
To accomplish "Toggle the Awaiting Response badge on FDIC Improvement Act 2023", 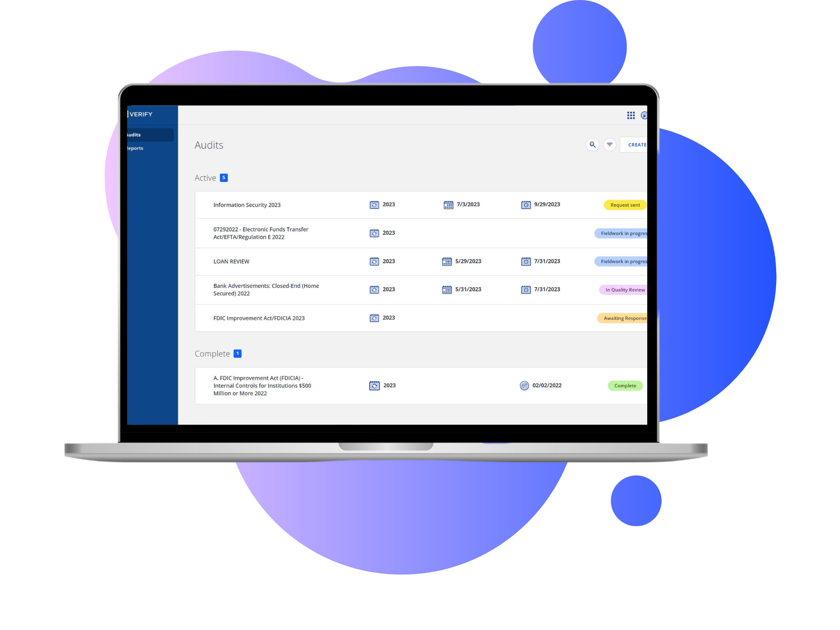I will 625,318.
